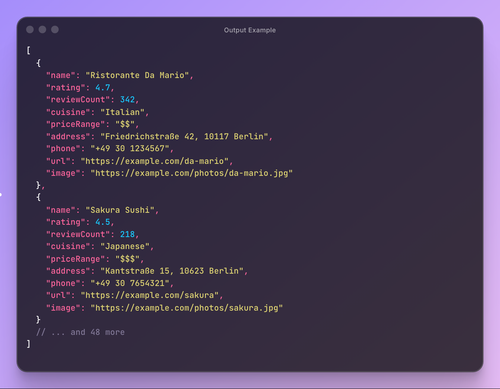Click the "name" key above "rating": 4.7
The image size is (500, 389).
[x=61, y=75]
